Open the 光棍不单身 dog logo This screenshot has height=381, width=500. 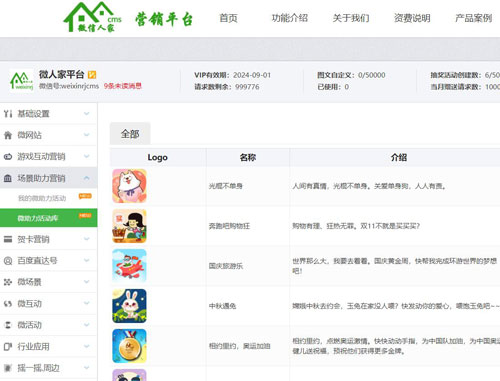tap(129, 186)
